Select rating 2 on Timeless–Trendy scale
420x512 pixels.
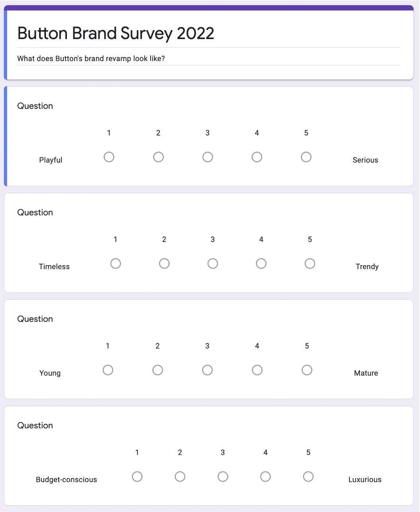tap(164, 264)
